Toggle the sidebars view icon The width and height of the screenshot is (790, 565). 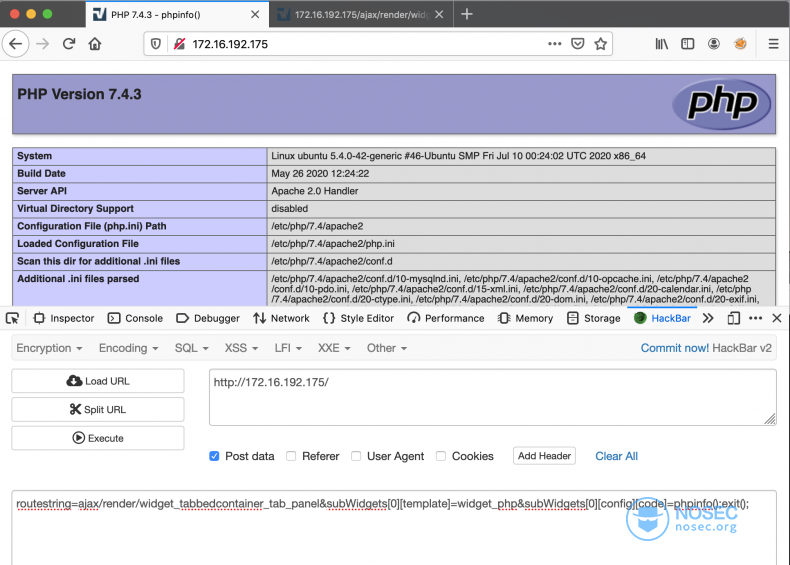click(x=687, y=44)
